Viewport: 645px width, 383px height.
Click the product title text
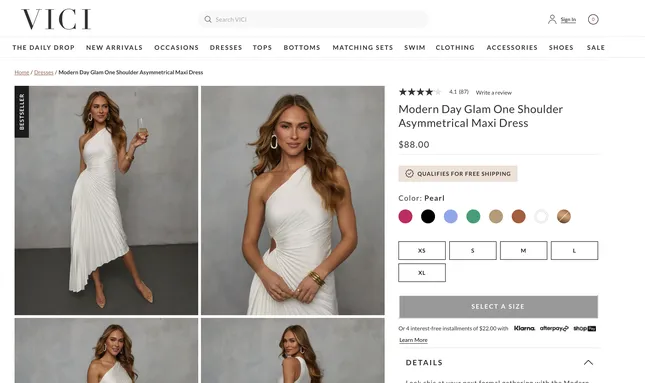click(x=480, y=116)
